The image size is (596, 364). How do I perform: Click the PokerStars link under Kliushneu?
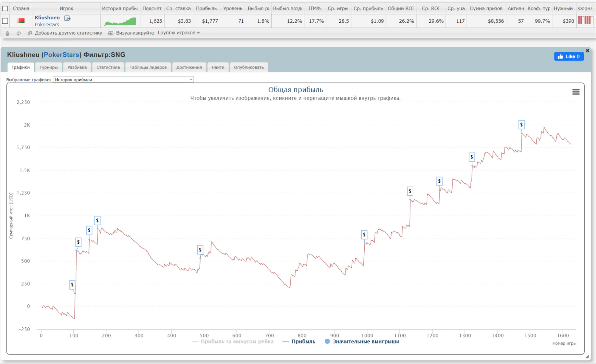[47, 24]
